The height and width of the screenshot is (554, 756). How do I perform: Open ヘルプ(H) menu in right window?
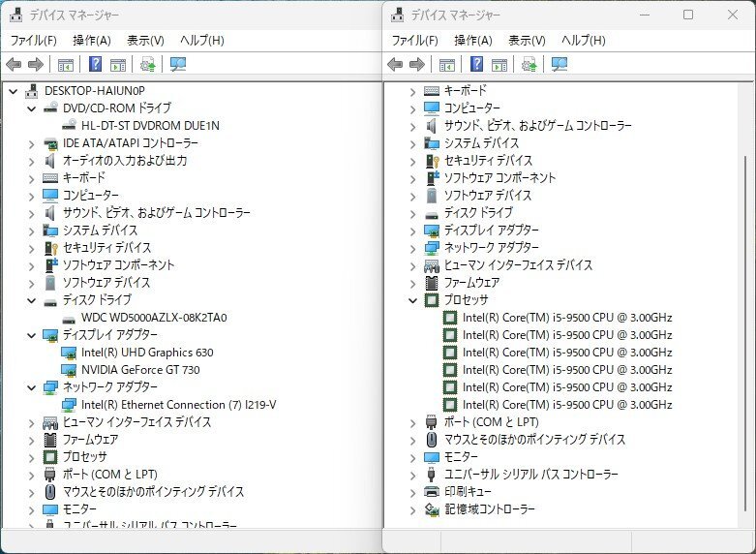pos(584,40)
